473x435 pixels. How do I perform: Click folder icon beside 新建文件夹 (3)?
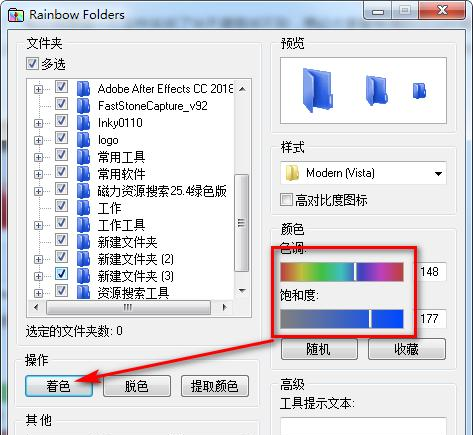coord(83,276)
